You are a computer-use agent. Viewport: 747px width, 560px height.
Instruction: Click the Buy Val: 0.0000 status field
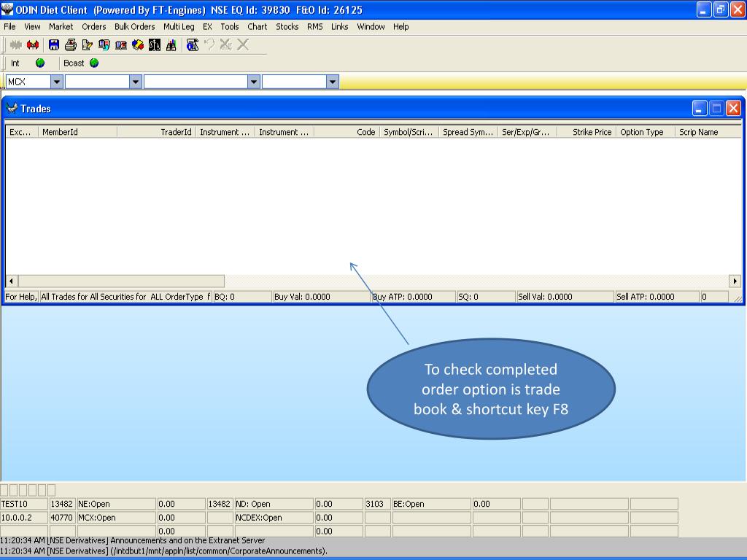coord(322,297)
